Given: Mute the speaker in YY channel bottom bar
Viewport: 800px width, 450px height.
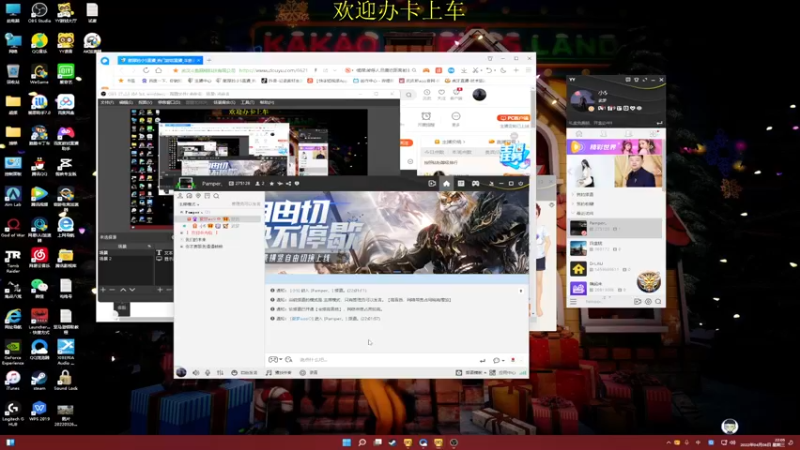Looking at the screenshot, I should pyautogui.click(x=196, y=373).
